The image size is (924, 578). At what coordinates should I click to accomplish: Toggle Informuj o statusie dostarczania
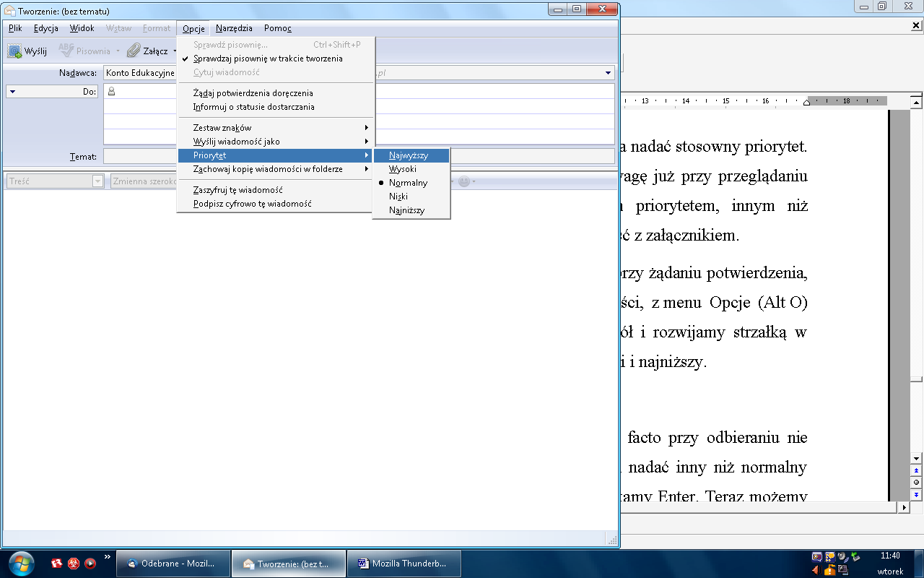pos(276,107)
